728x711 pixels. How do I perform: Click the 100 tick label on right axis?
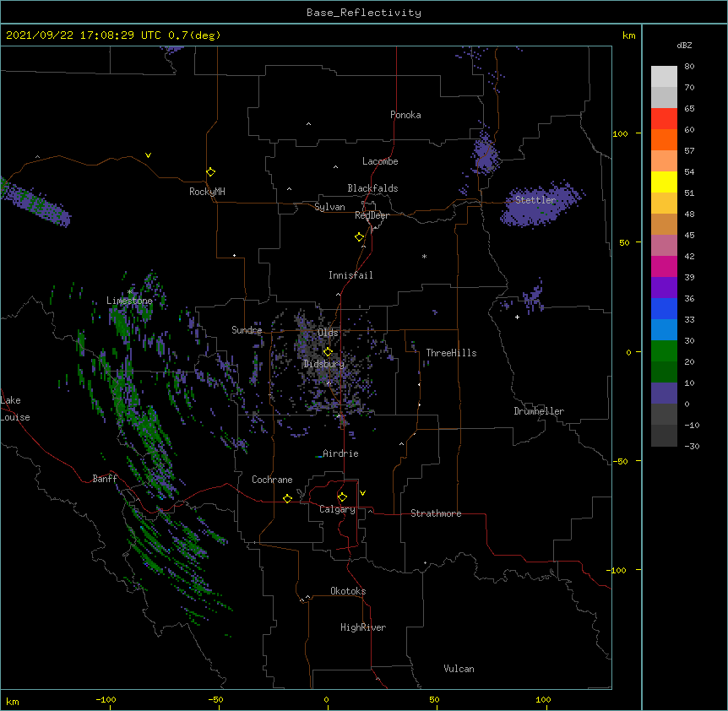(x=620, y=133)
